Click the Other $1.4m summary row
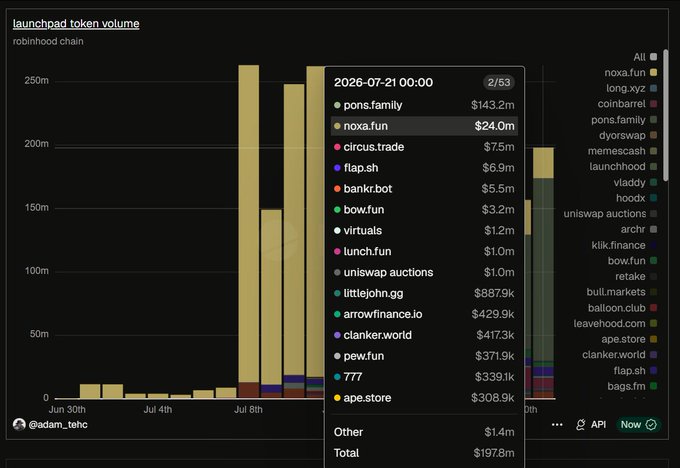Viewport: 680px width, 468px height. click(x=424, y=432)
